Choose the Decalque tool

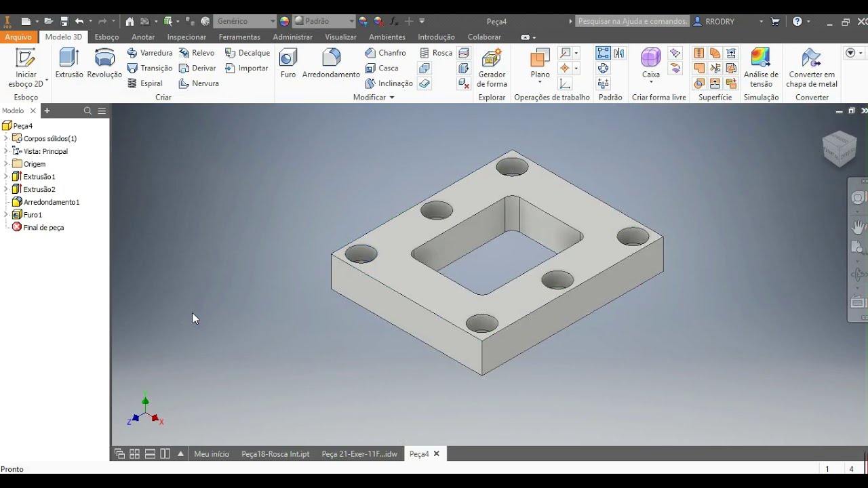click(x=247, y=53)
